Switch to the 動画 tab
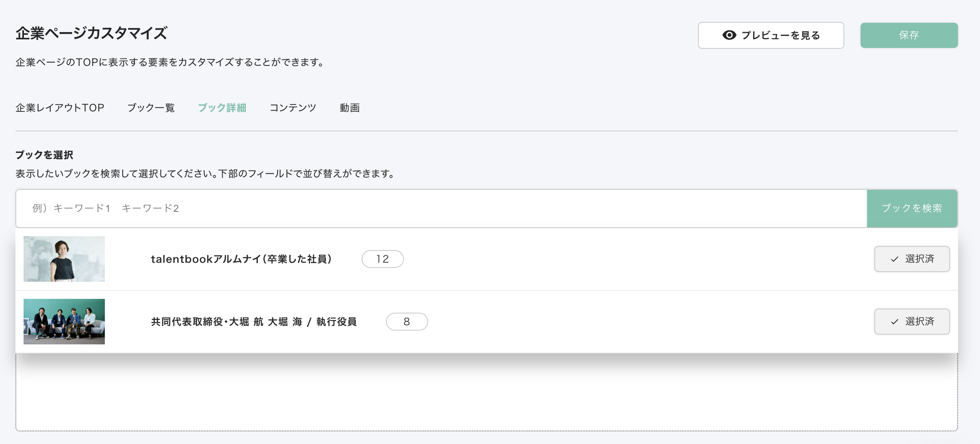 [349, 108]
